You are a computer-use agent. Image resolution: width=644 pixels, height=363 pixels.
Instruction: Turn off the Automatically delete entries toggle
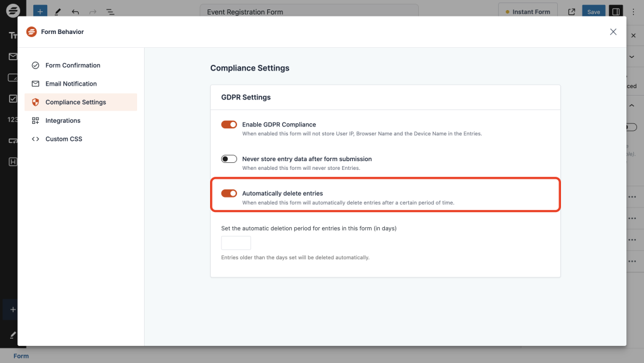click(229, 193)
